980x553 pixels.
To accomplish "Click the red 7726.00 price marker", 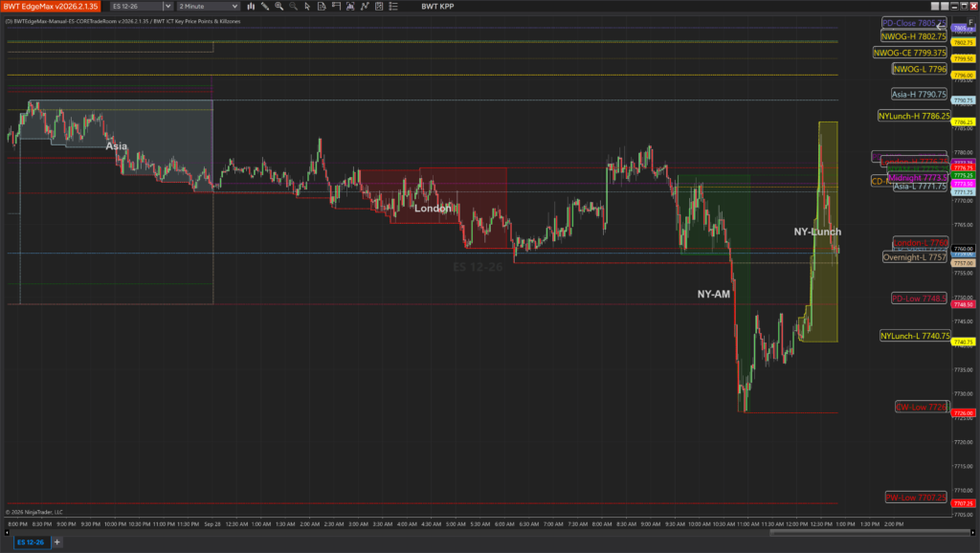I will [x=963, y=413].
